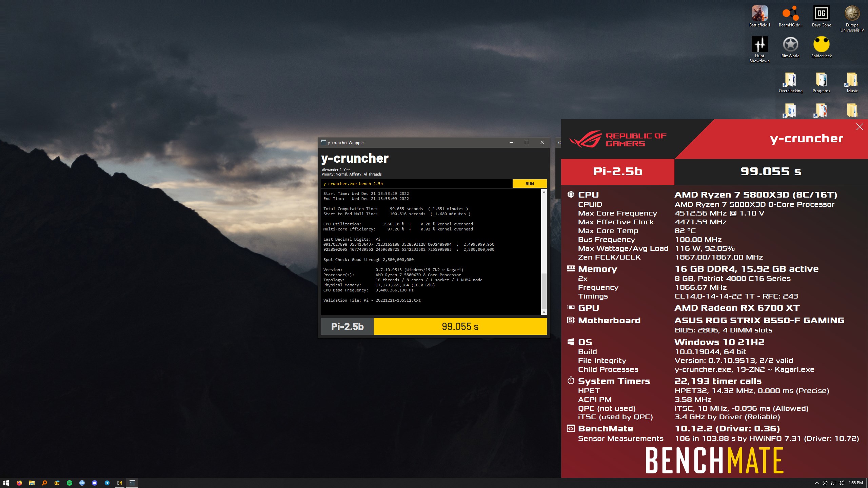Click the '22,193 timer calls' value

(x=718, y=381)
